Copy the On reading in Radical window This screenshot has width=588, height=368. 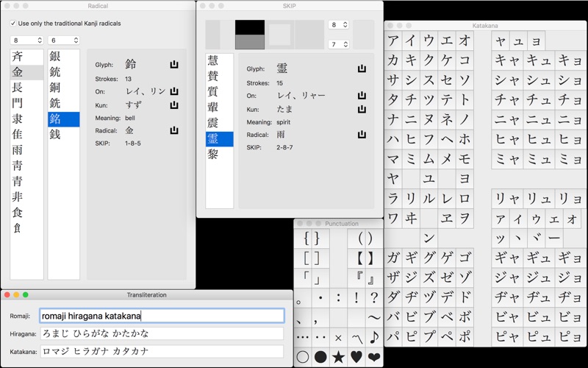(174, 91)
